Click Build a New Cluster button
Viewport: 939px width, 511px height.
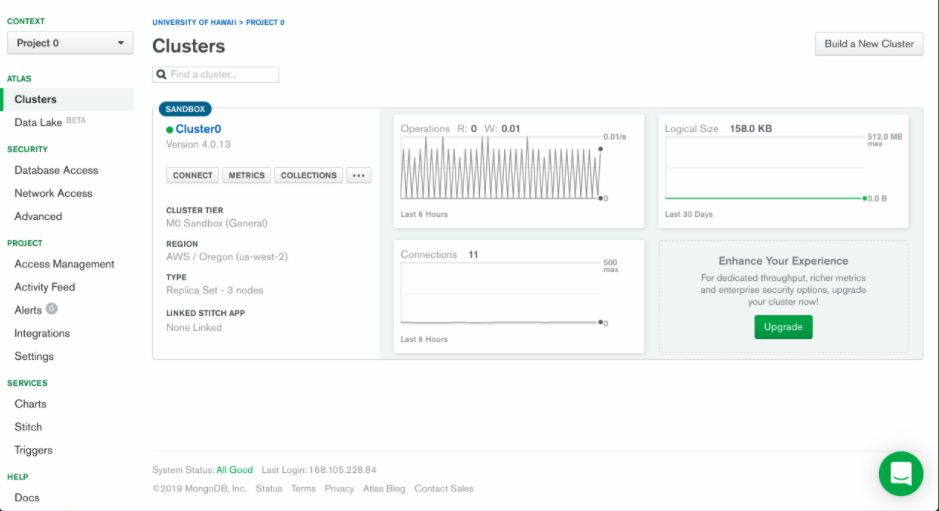(869, 44)
